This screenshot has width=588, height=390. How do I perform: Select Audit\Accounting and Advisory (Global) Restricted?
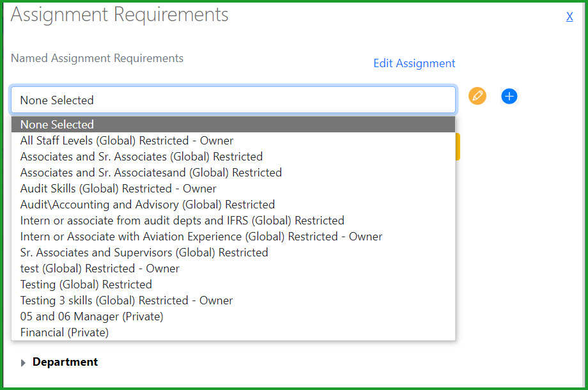tap(233, 205)
